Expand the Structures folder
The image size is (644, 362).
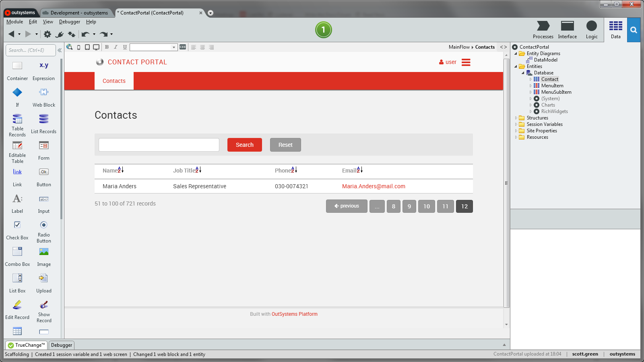tap(516, 118)
